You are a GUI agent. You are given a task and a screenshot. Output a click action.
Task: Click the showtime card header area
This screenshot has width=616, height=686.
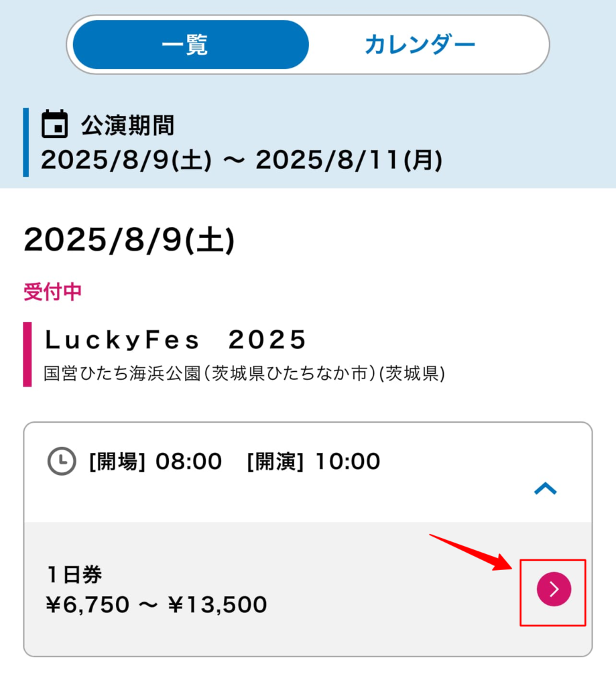coord(308,472)
